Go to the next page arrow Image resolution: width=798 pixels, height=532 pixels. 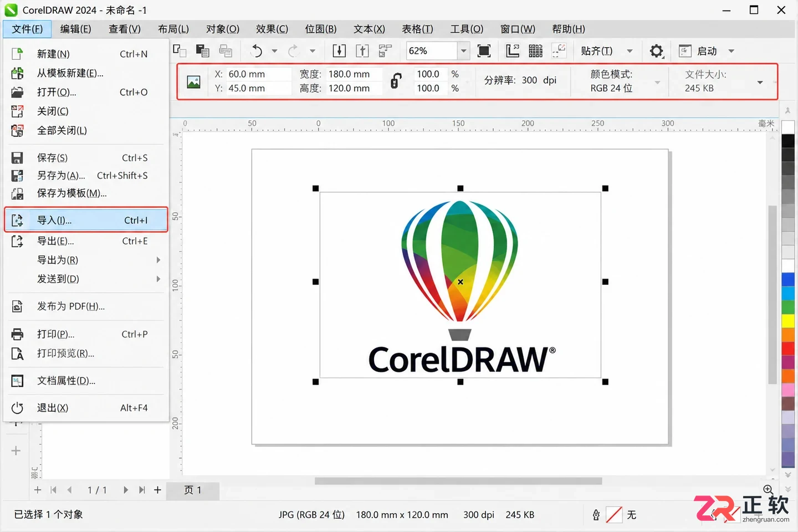[126, 490]
